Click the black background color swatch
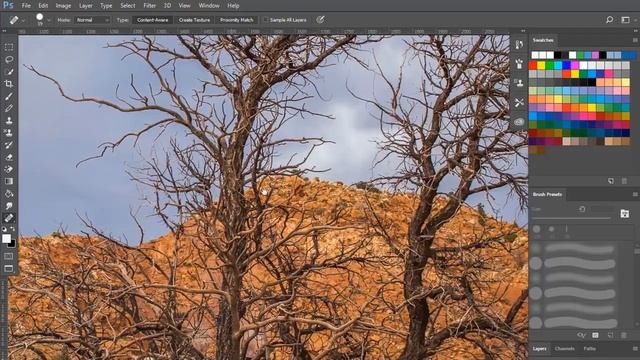This screenshot has height=360, width=640. point(12,244)
